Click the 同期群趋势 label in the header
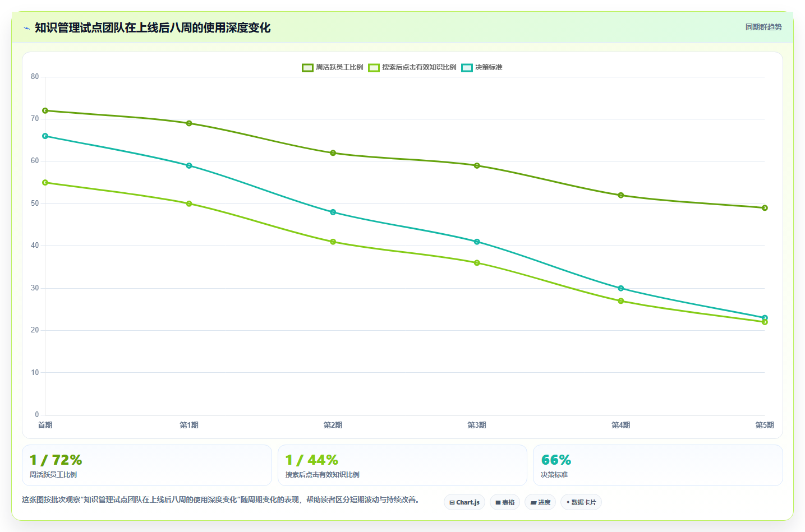 (763, 27)
